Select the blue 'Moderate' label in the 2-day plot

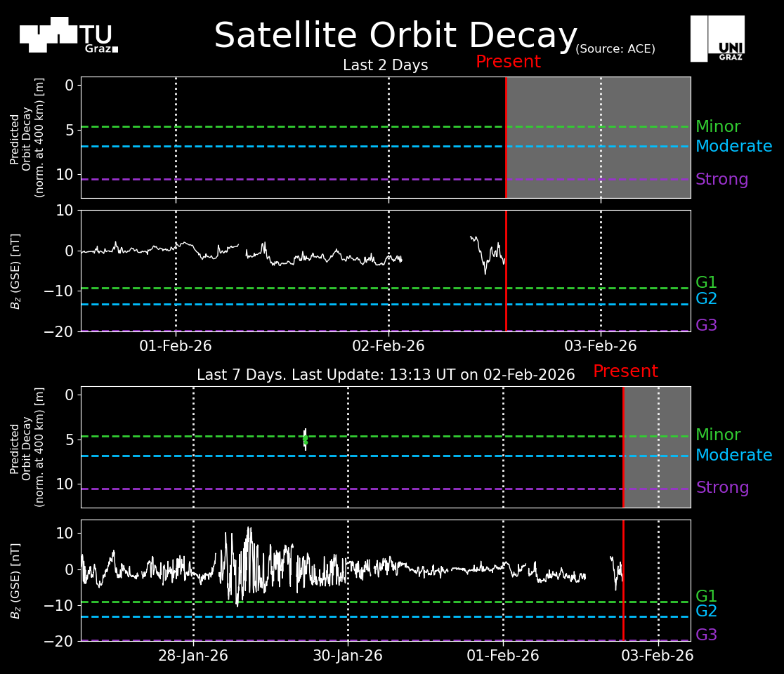(733, 147)
